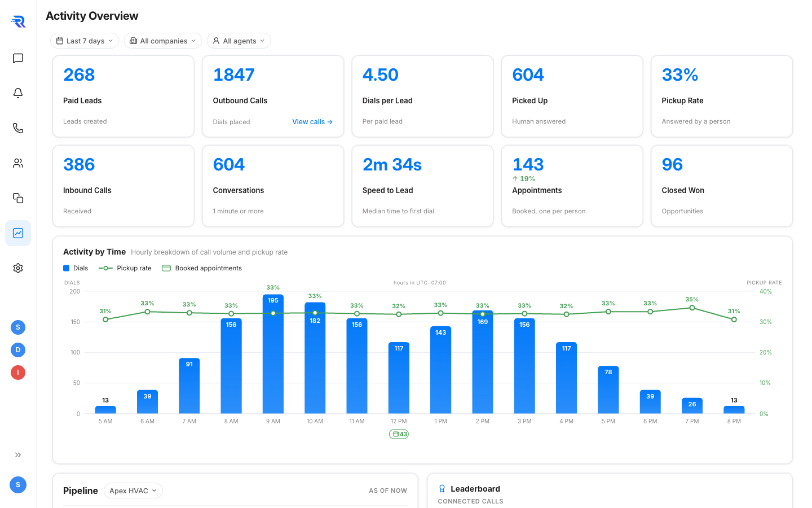Open the contacts people sidebar icon
This screenshot has height=508, width=812.
click(18, 163)
